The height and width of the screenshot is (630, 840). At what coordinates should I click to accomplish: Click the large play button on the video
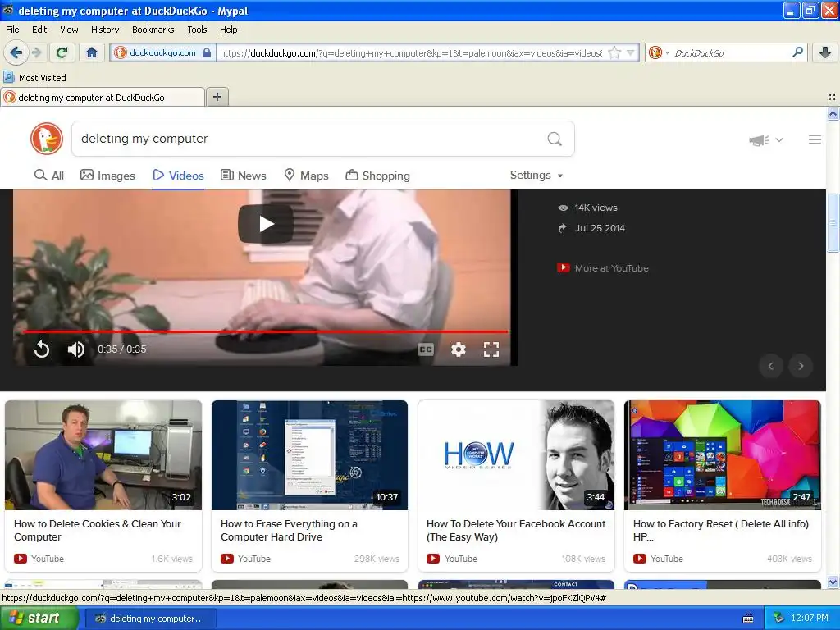coord(266,223)
